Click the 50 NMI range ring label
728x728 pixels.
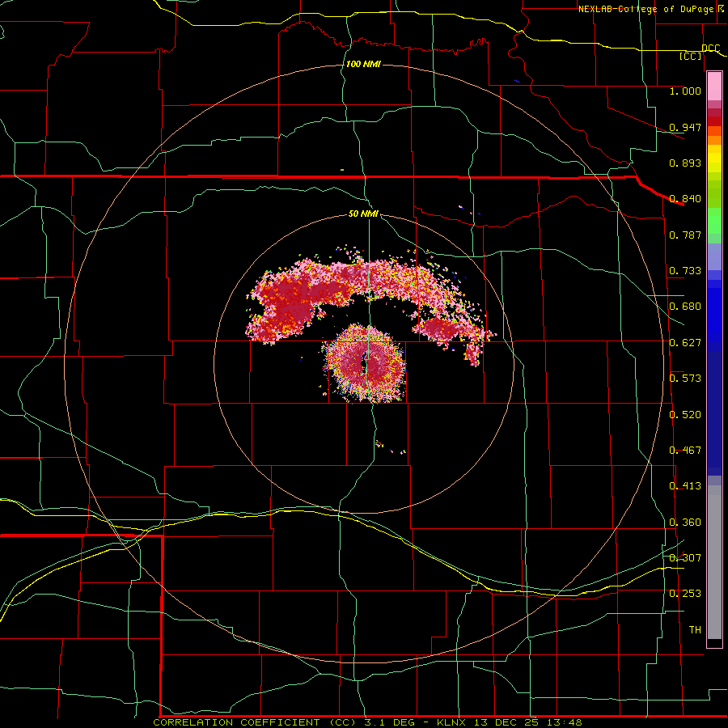363,214
